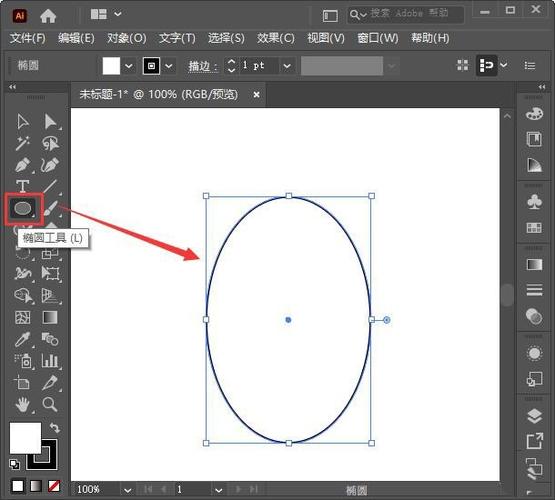The image size is (555, 500).
Task: Pick the Lasso tool
Action: [x=51, y=143]
